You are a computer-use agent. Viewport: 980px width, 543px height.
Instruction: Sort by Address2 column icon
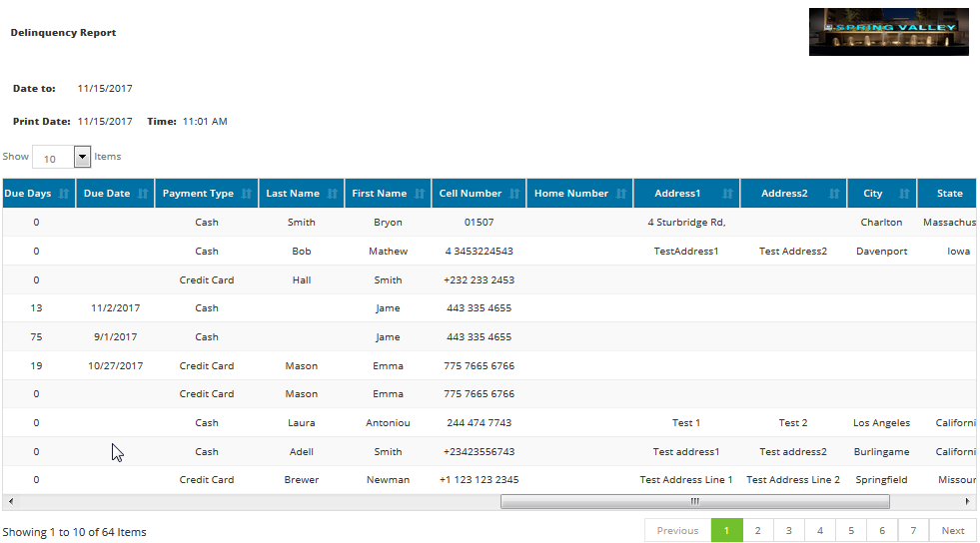834,194
